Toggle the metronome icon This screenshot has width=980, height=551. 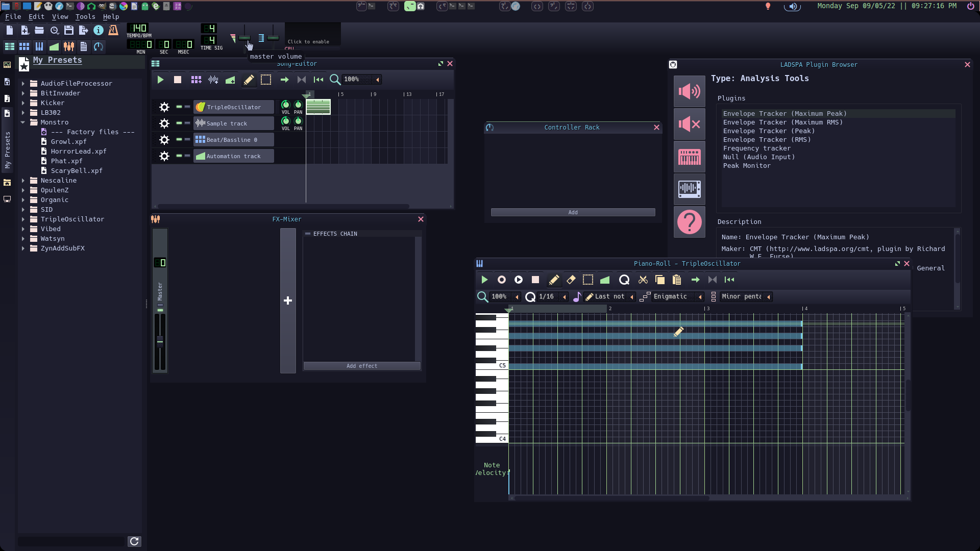(x=113, y=31)
